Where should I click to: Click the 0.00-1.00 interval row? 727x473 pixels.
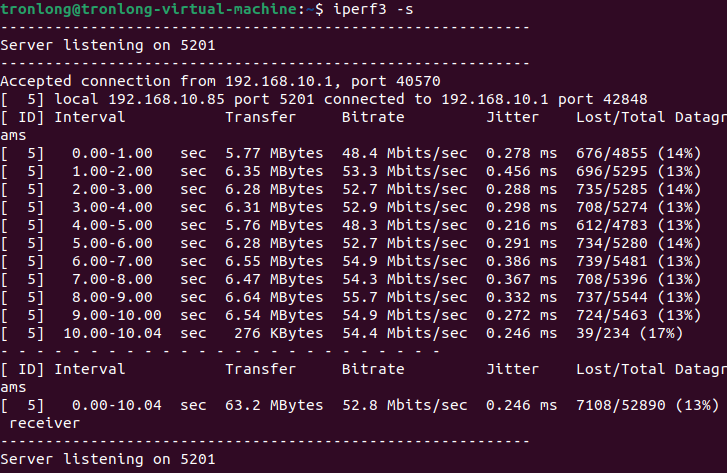pyautogui.click(x=351, y=153)
